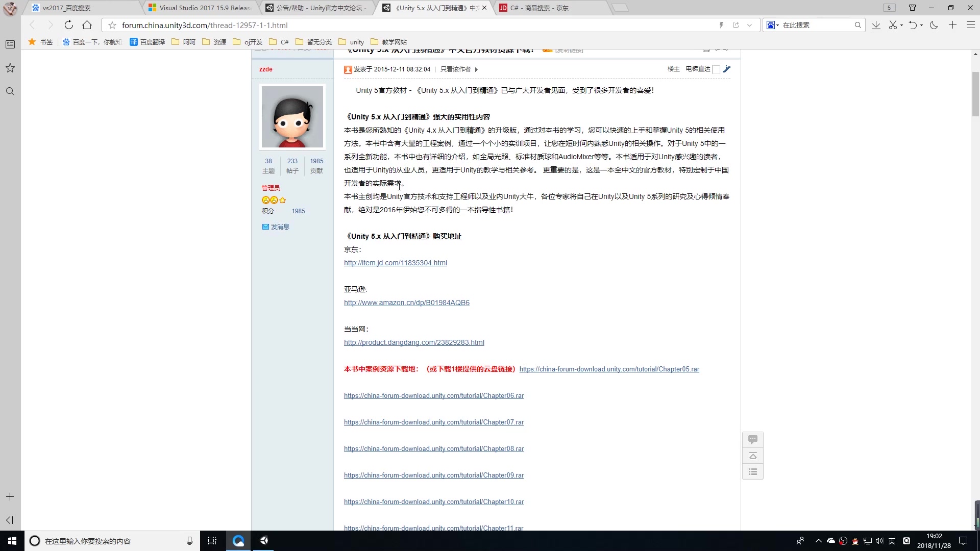Open the oj开发 bookmark folder

[248, 42]
